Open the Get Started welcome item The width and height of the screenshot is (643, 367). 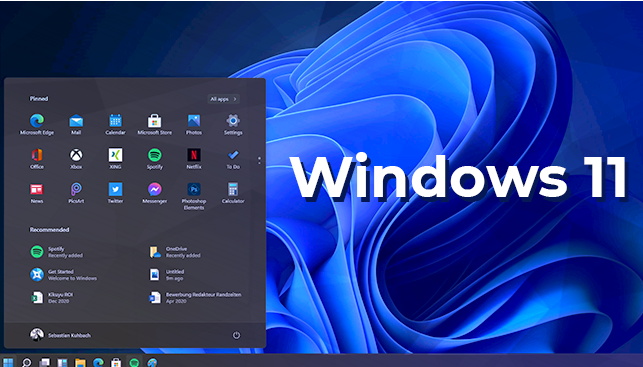pyautogui.click(x=64, y=275)
